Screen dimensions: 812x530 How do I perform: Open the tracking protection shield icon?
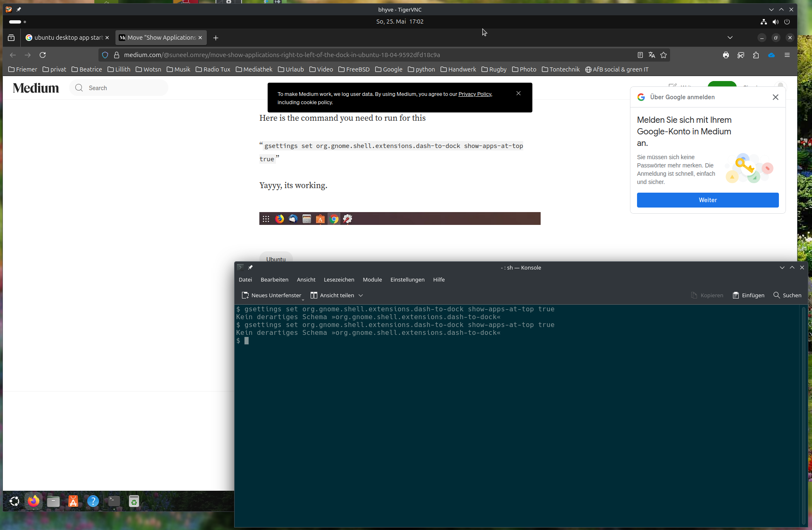(x=105, y=55)
